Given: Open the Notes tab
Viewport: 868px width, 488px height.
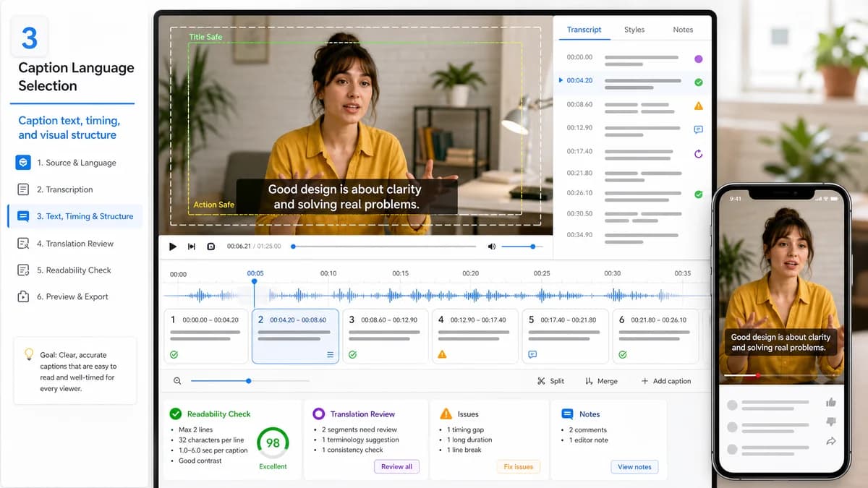Looking at the screenshot, I should [683, 30].
